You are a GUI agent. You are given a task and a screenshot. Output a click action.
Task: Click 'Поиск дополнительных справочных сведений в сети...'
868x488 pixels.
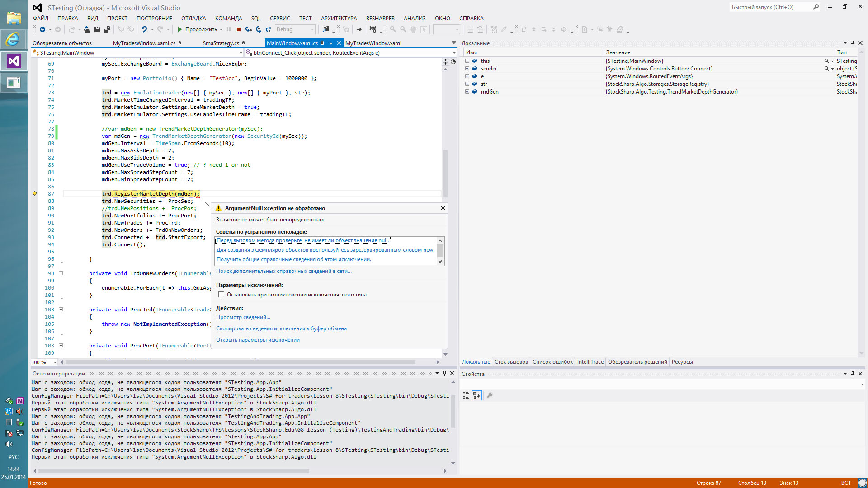(284, 271)
